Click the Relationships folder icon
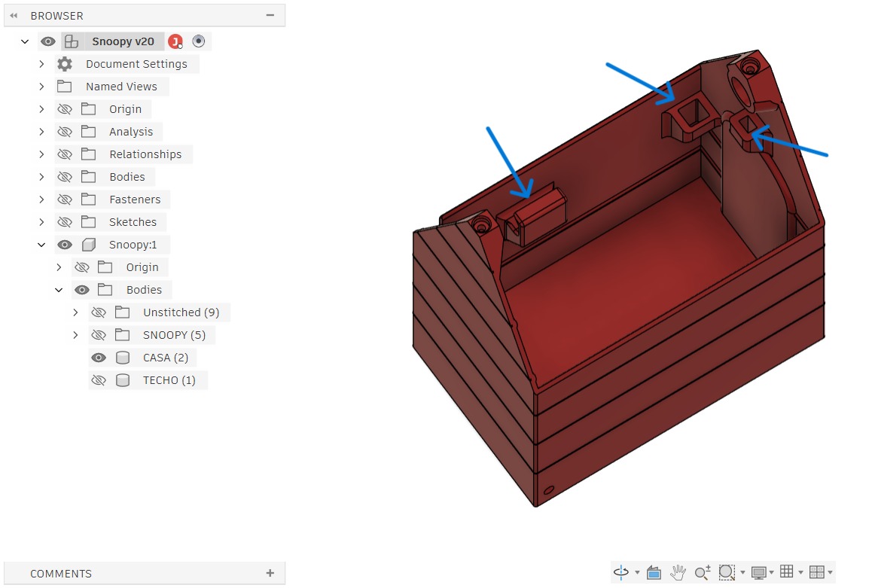872x588 pixels. (x=88, y=154)
